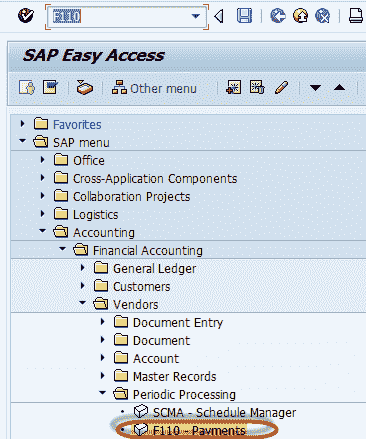366x439 pixels.
Task: Click the red Cancel icon
Action: coord(322,16)
